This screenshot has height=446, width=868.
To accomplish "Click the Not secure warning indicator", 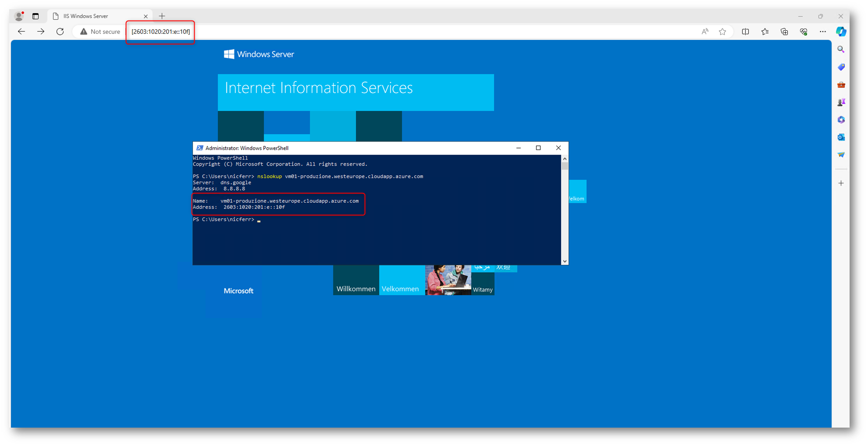I will point(100,32).
